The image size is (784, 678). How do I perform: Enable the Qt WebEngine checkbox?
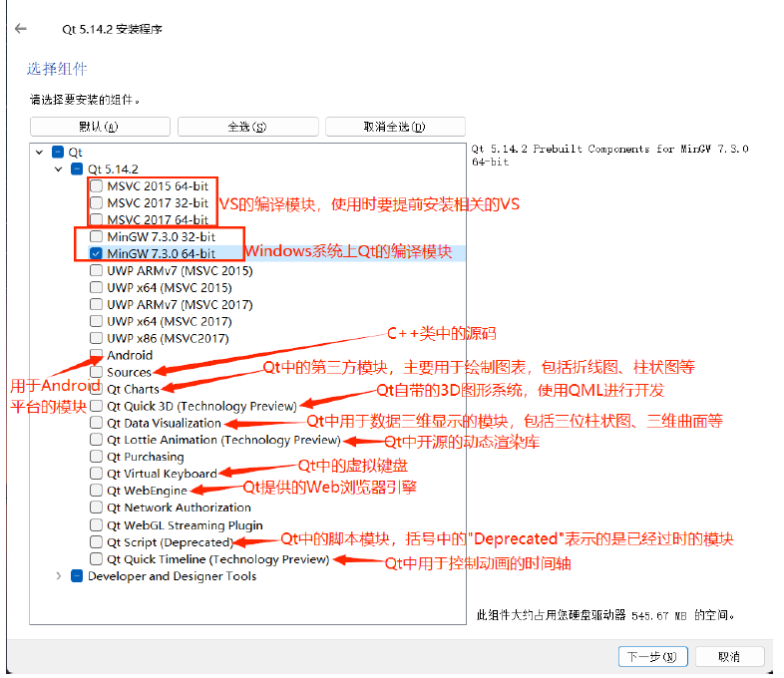[x=96, y=491]
